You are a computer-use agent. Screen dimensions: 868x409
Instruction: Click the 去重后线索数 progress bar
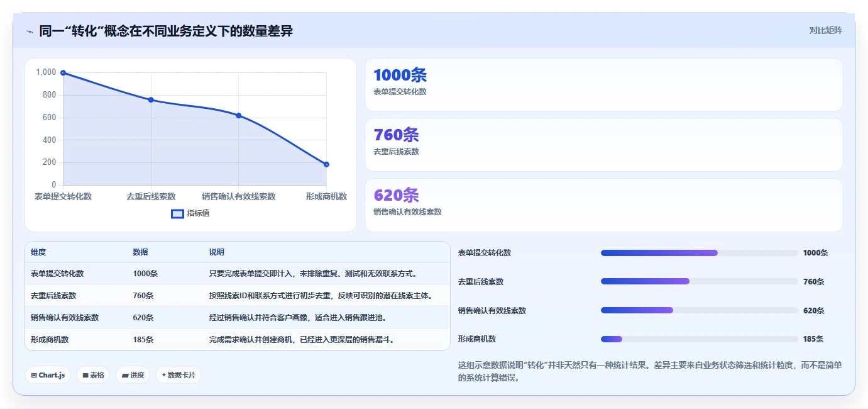point(700,281)
